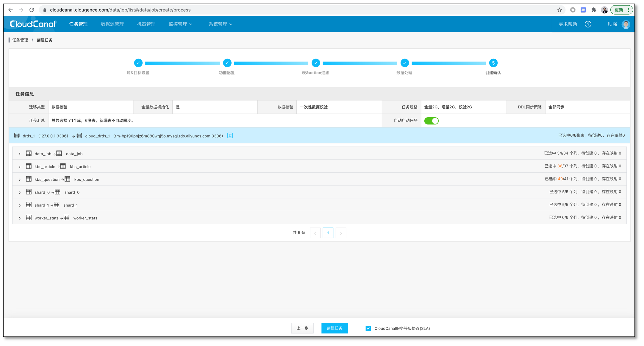Go to 数据源管理 nav tab
Image resolution: width=644 pixels, height=346 pixels.
click(112, 24)
